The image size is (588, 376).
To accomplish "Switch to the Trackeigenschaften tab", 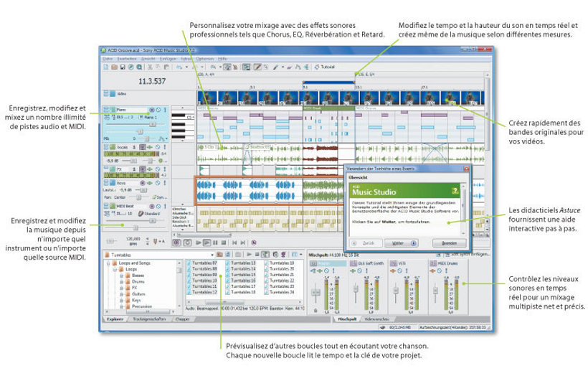I will tap(149, 319).
